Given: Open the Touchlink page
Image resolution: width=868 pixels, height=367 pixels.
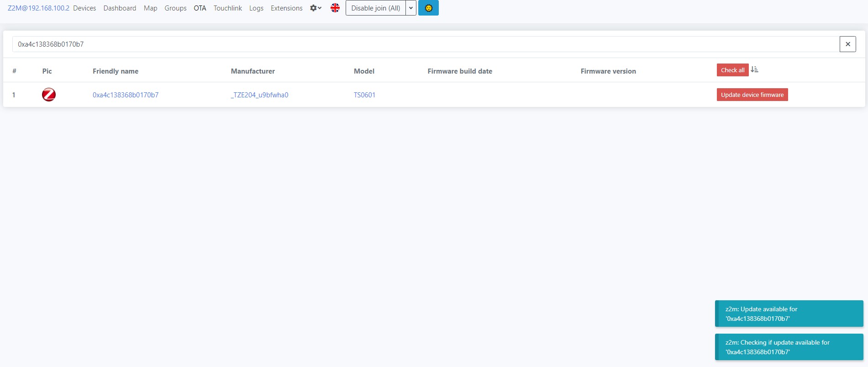Looking at the screenshot, I should [x=228, y=8].
